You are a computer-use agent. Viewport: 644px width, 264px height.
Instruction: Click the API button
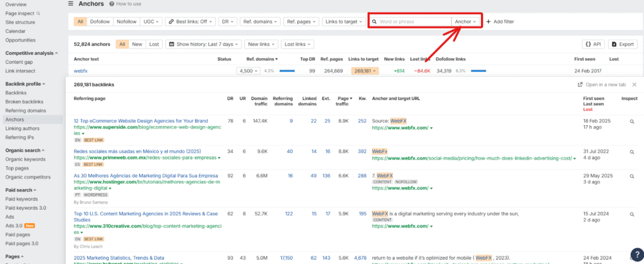click(x=593, y=44)
